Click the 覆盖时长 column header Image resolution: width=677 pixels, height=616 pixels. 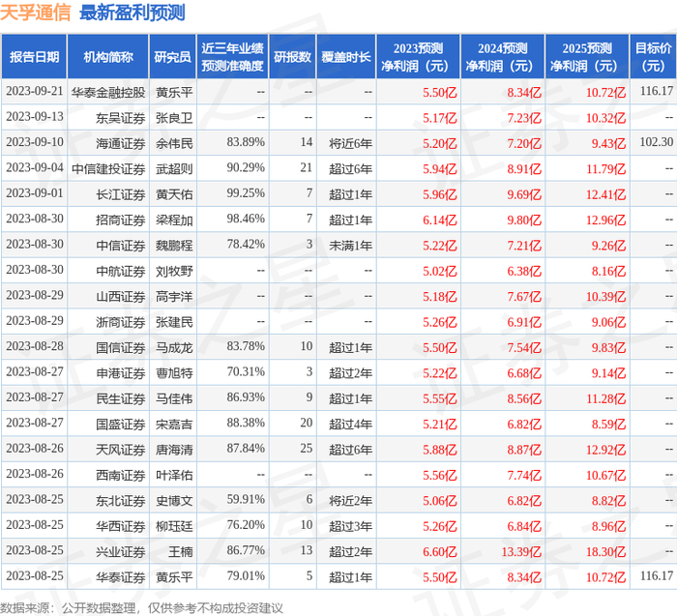coord(346,57)
